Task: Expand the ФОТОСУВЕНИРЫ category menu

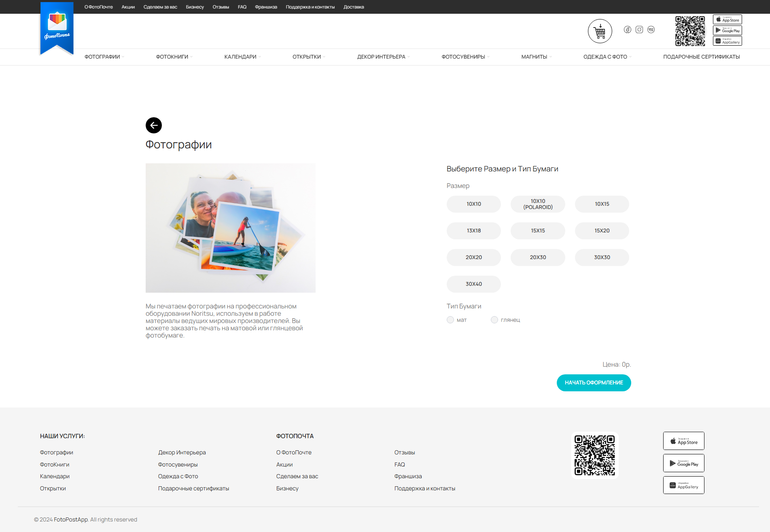Action: pos(466,57)
